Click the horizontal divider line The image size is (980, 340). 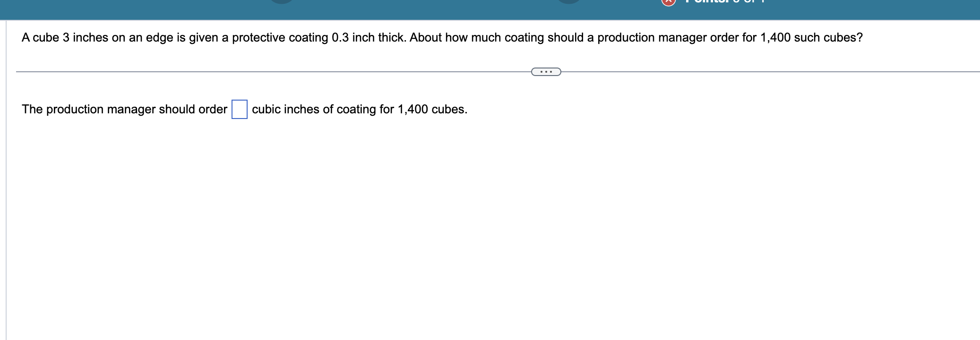click(284, 71)
